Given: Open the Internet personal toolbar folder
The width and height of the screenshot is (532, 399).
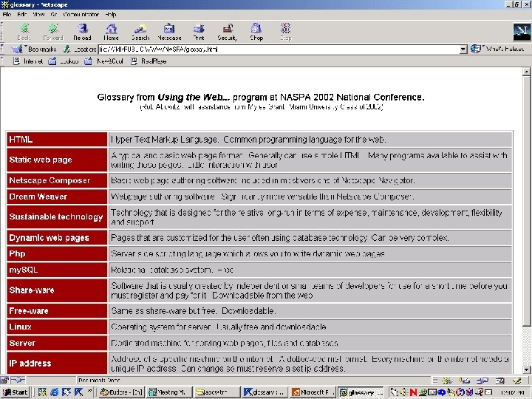Looking at the screenshot, I should [28, 61].
